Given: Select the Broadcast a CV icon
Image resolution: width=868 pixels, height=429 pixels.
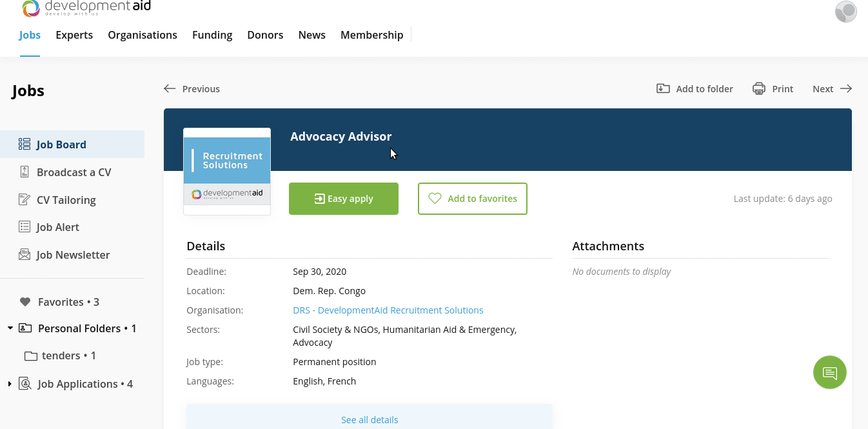Looking at the screenshot, I should click(x=25, y=172).
